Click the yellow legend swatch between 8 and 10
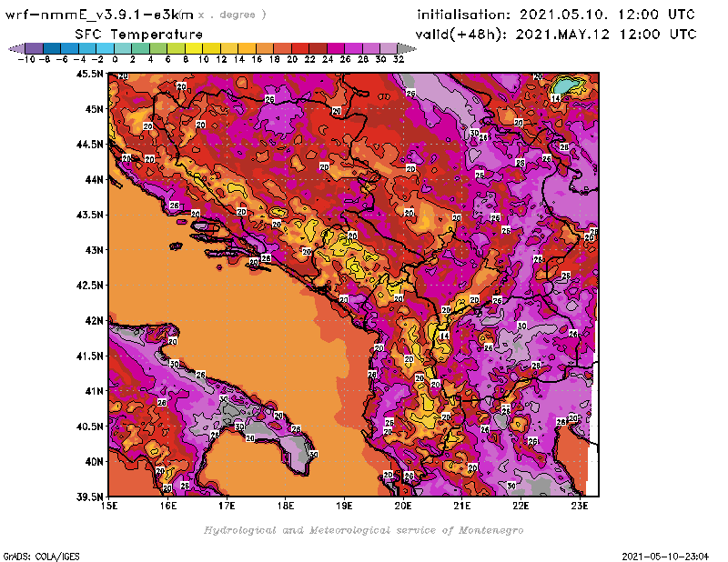Screen dimensions: 728x562 [194, 48]
